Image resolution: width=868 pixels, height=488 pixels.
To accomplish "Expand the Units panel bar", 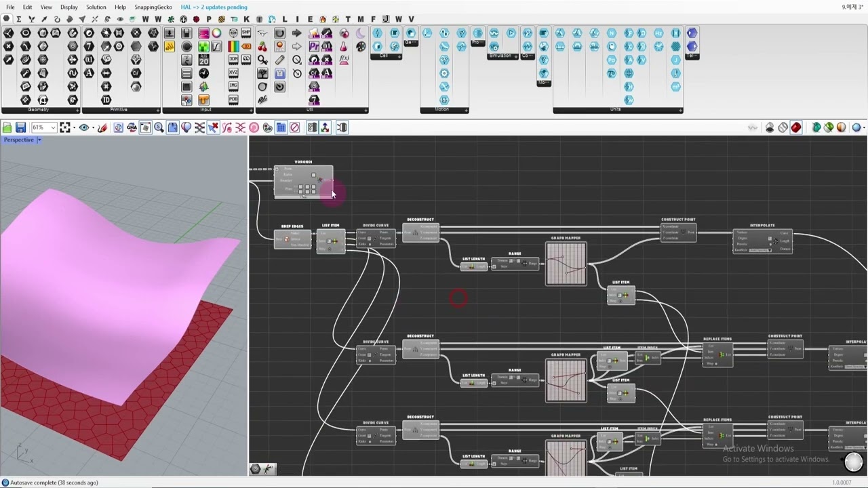I will click(618, 110).
